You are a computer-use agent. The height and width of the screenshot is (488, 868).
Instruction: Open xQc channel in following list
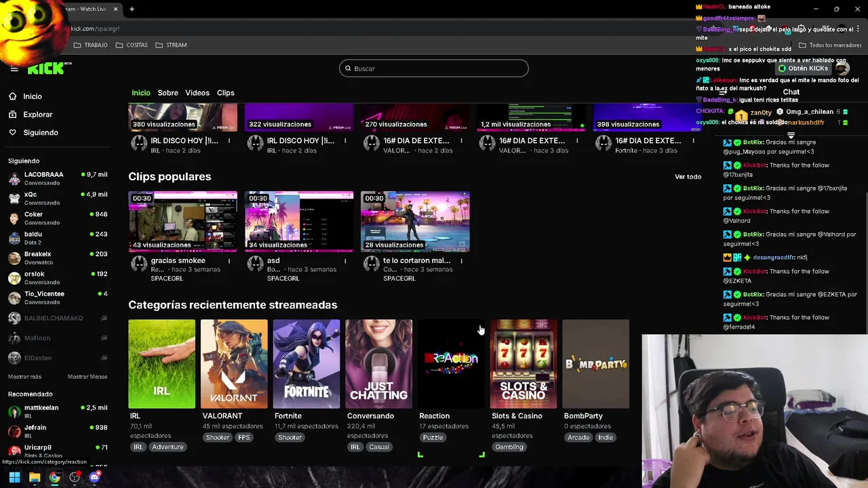click(x=58, y=198)
